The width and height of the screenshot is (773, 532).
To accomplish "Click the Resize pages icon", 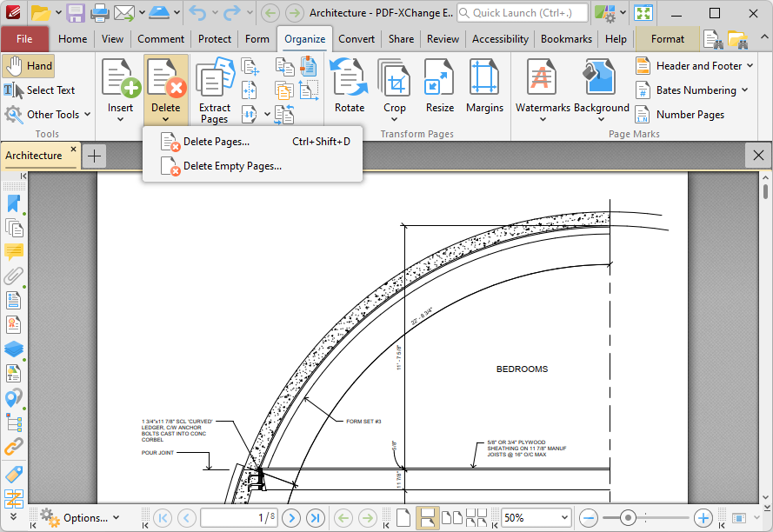I will [439, 76].
